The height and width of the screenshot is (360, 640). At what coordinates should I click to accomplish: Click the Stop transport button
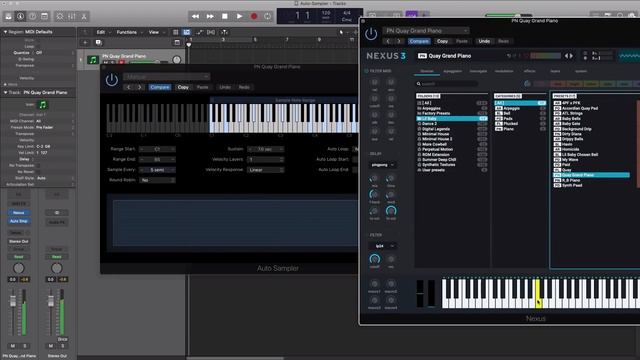click(x=224, y=16)
